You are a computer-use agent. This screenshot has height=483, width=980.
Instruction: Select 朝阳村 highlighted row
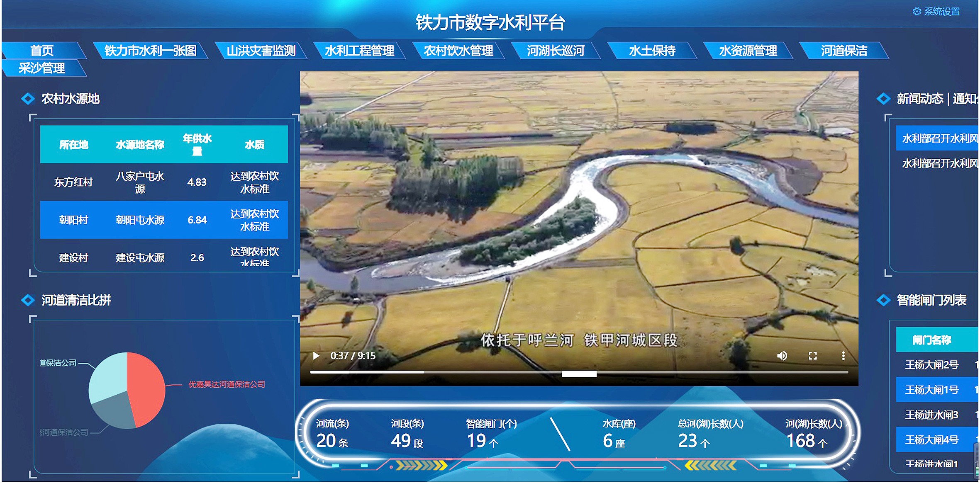click(x=164, y=220)
